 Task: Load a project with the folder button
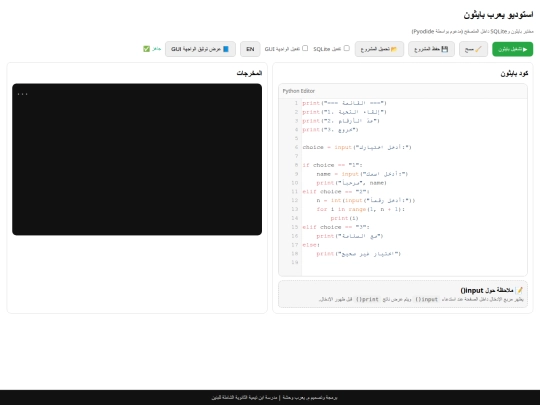(379, 49)
